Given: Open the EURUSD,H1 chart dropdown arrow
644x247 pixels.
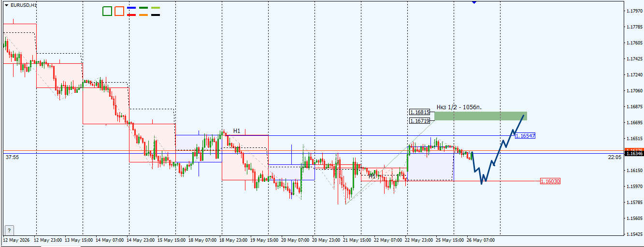Looking at the screenshot, I should 6,5.
